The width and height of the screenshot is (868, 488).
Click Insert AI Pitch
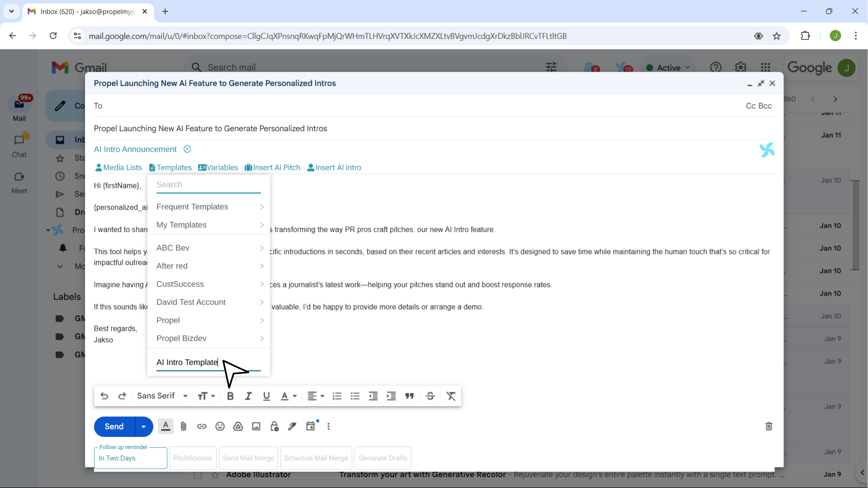click(273, 168)
